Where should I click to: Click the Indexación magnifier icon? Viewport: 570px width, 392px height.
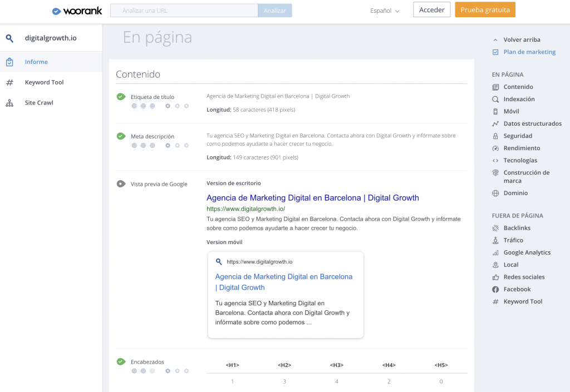click(495, 100)
